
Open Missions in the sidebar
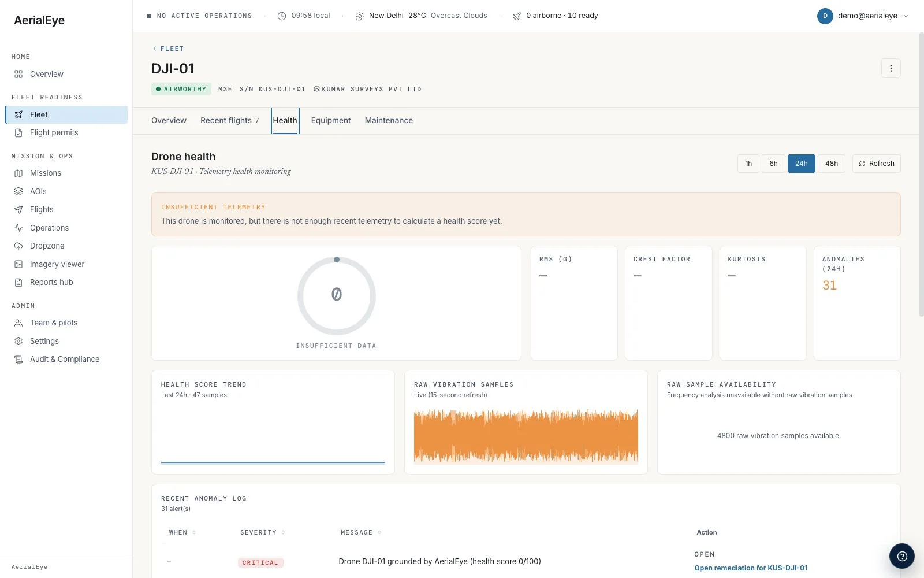tap(66, 173)
